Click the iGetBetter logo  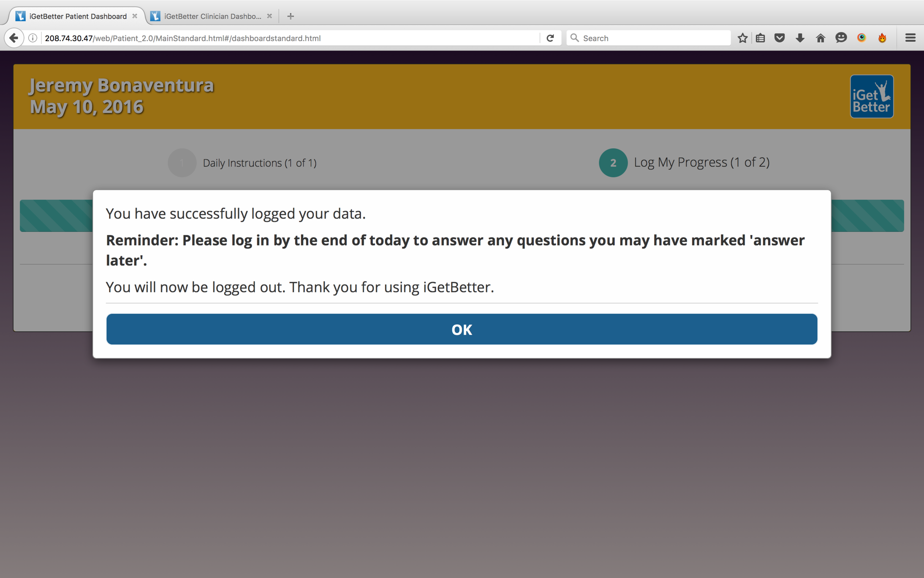(872, 96)
